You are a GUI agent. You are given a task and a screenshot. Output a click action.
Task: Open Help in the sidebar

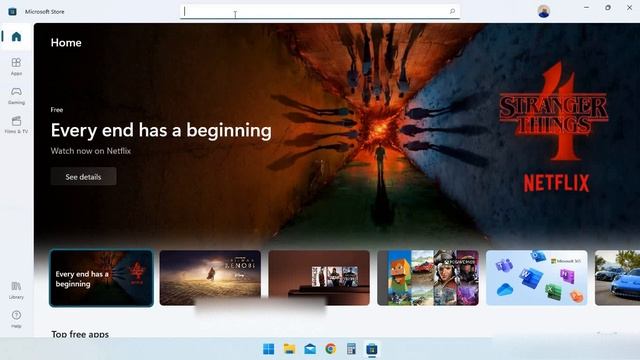point(16,319)
